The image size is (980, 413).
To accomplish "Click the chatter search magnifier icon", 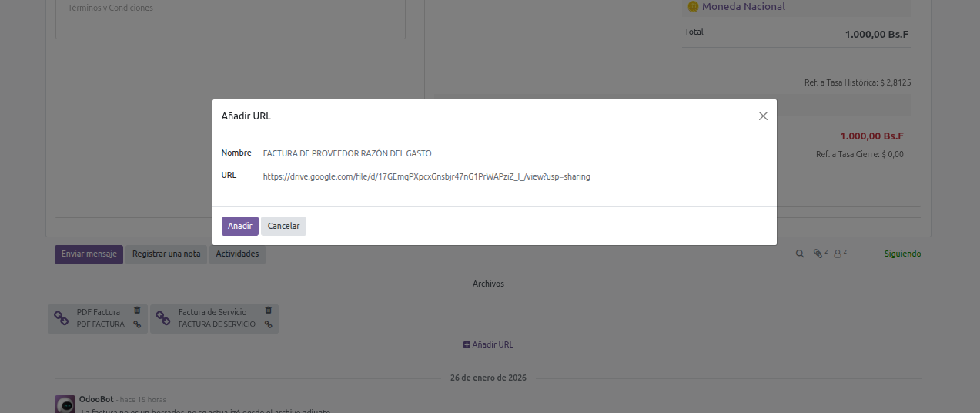I will click(800, 254).
